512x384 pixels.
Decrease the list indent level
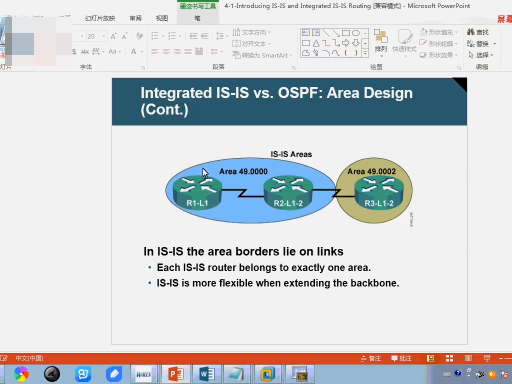click(193, 36)
